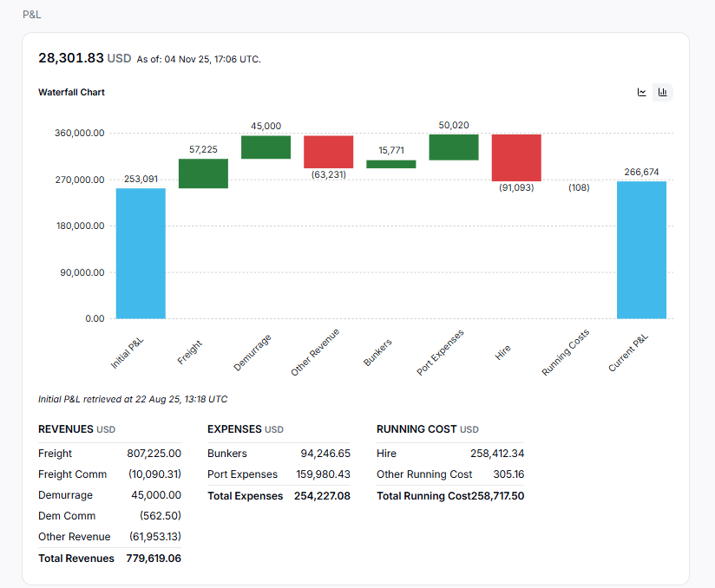This screenshot has height=588, width=715.
Task: Click the 28,301.83 USD total
Action: point(85,58)
